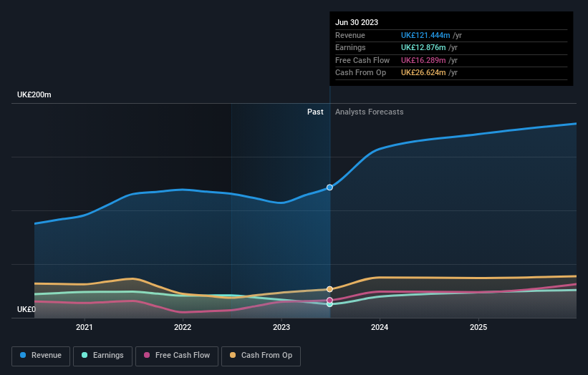
Task: Click the Earnings row label in tooltip
Action: click(x=350, y=47)
